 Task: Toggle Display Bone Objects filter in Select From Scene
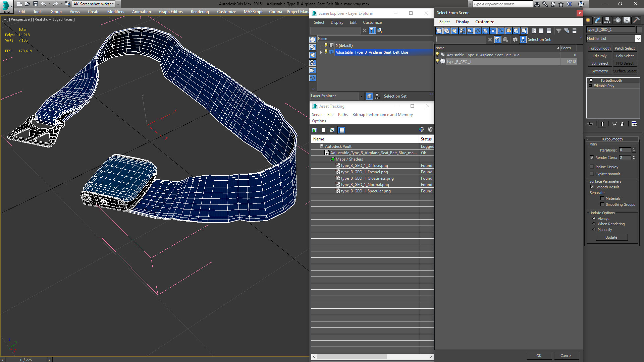[x=501, y=31]
